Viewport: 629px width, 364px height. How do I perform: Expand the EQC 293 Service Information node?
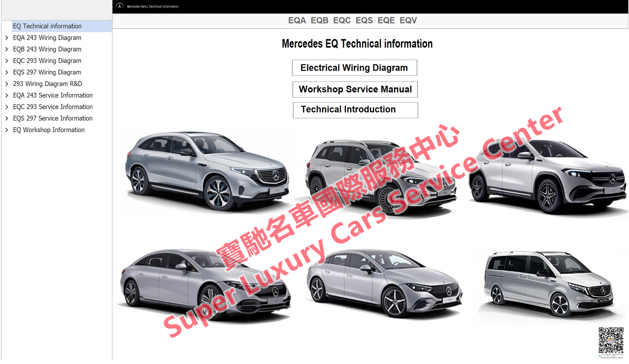(x=7, y=107)
